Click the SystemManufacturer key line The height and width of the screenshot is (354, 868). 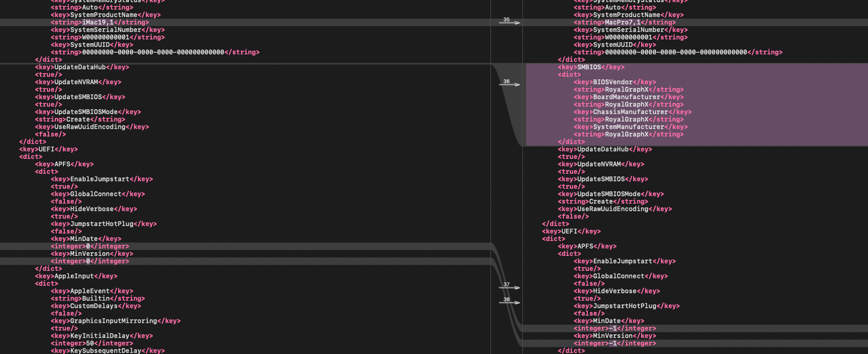[631, 127]
